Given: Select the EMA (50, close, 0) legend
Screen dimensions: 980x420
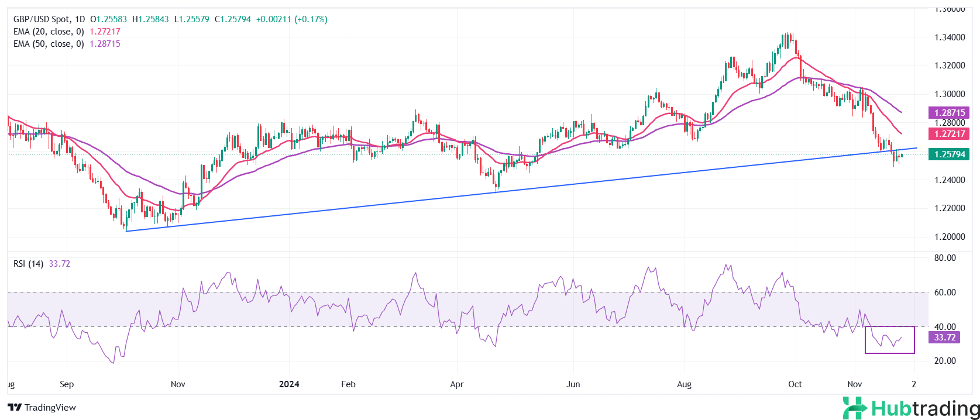Looking at the screenshot, I should [49, 44].
